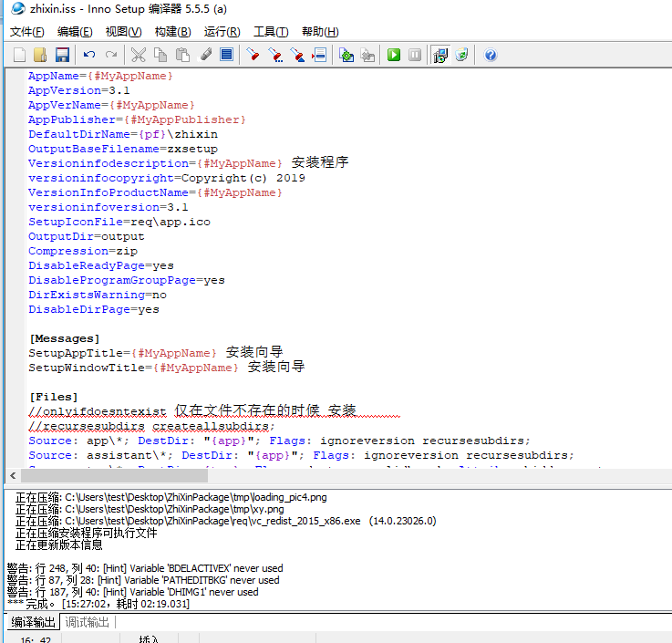Open Help via the blue question mark icon
672x643 pixels.
(x=491, y=55)
